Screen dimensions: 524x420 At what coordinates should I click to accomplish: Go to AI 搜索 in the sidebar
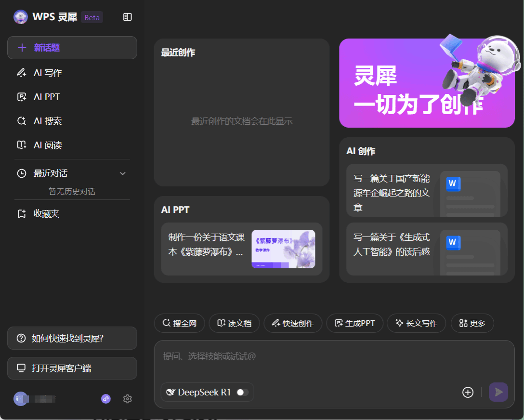point(48,121)
